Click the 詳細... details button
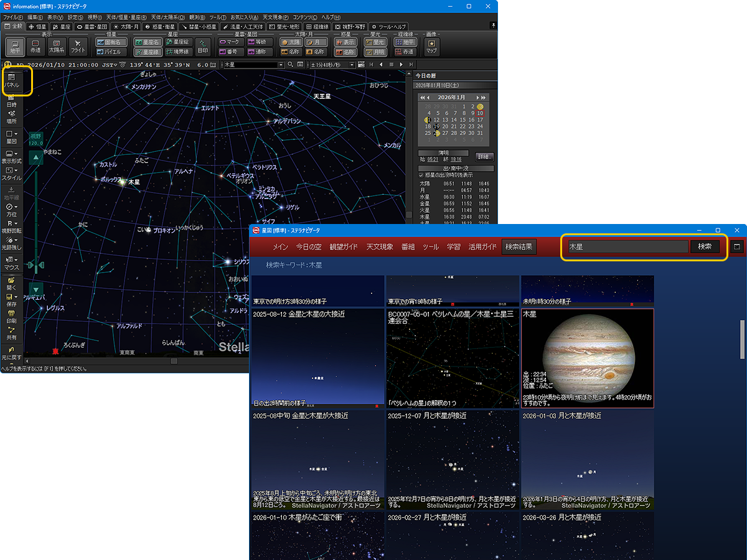The height and width of the screenshot is (560, 747). tap(485, 156)
